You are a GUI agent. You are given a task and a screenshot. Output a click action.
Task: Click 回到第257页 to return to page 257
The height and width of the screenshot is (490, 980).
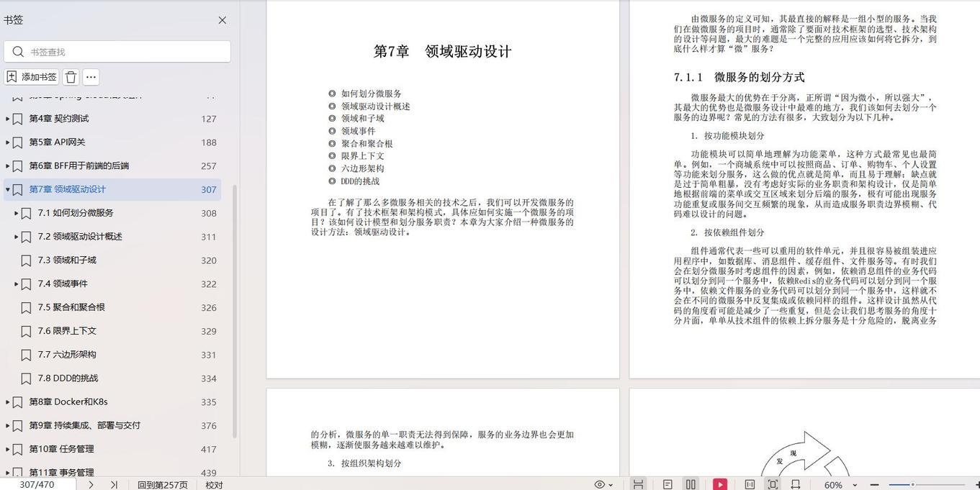pyautogui.click(x=163, y=485)
